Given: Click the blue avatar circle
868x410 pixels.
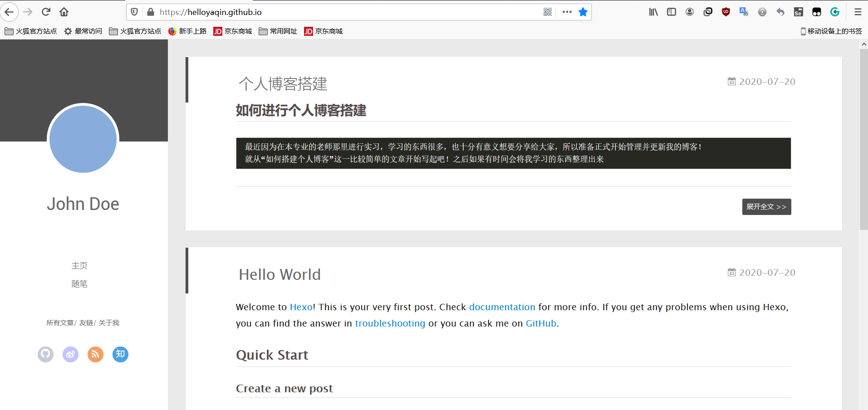Looking at the screenshot, I should coord(83,139).
